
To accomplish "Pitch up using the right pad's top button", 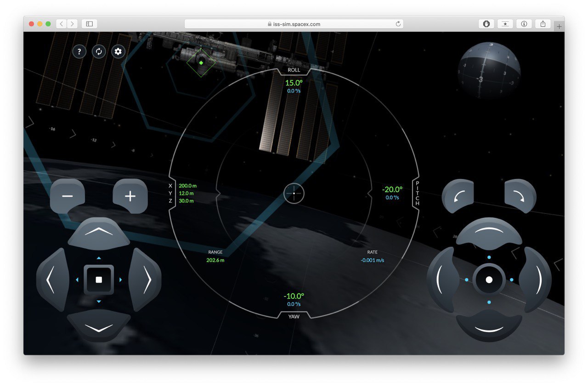I will pos(489,233).
